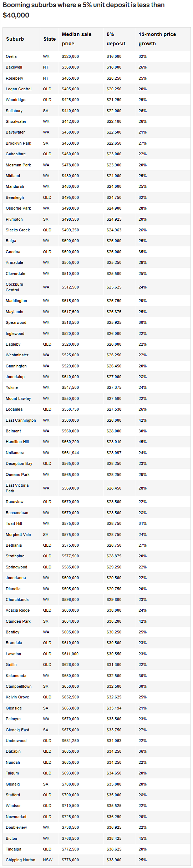Image resolution: width=193 pixels, height=868 pixels.
Task: Click the Suburb column header
Action: pyautogui.click(x=15, y=39)
